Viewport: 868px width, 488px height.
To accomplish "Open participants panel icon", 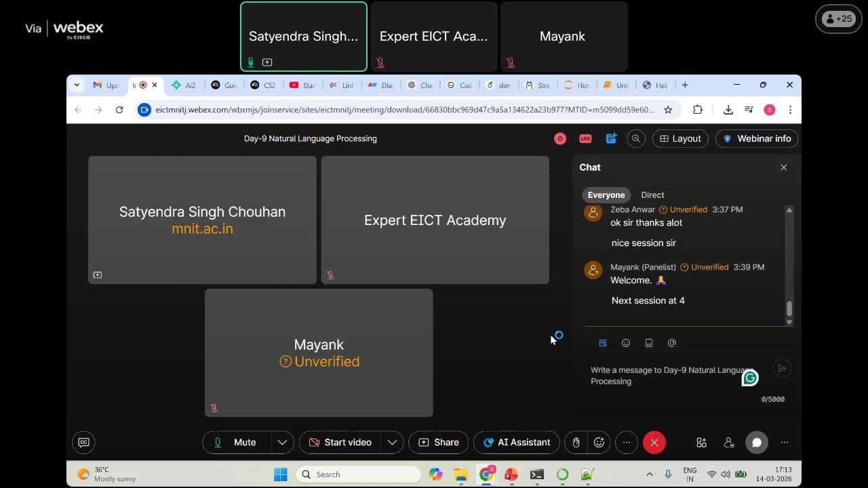I will pos(729,443).
